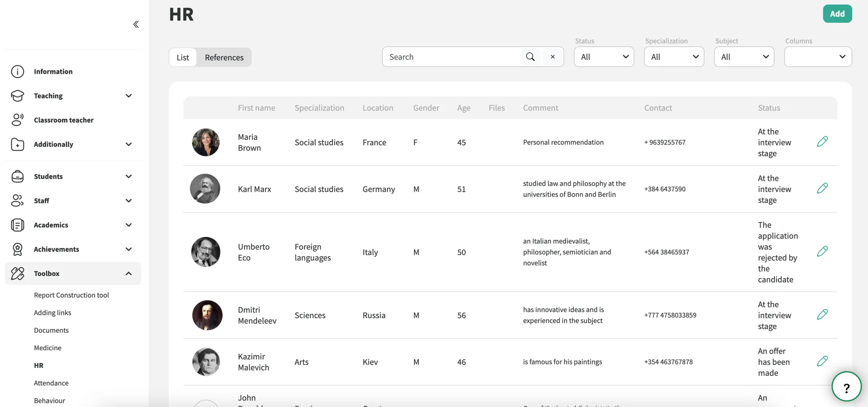The image size is (868, 407).
Task: Click the Achievements award badge icon
Action: point(17,249)
